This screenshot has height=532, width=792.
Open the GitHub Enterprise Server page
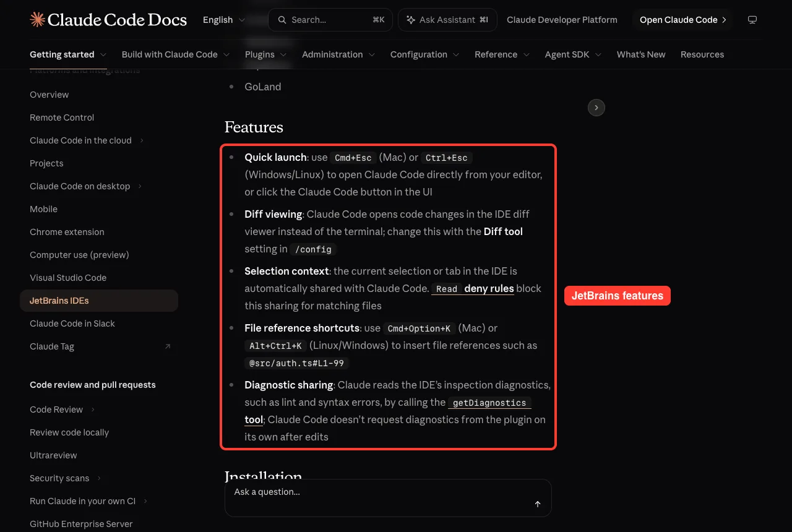81,524
